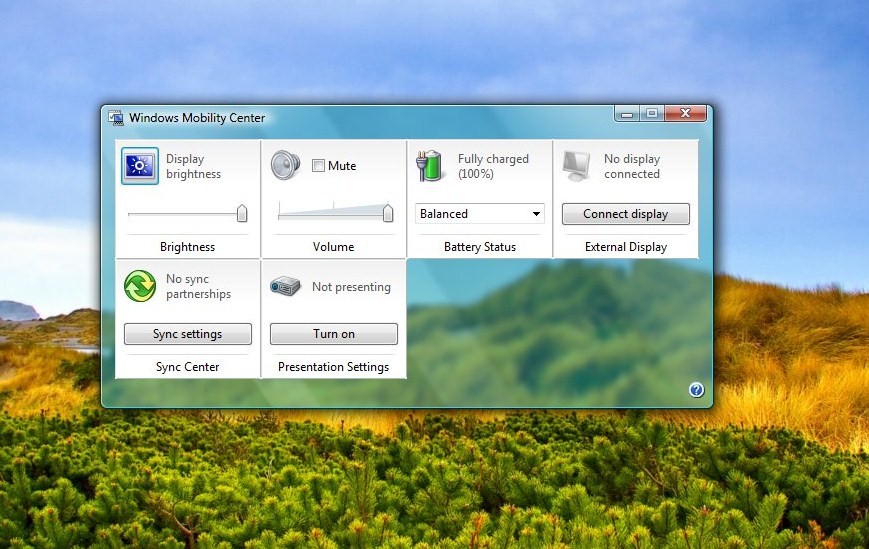869x549 pixels.
Task: Click the 'No display connected' text
Action: point(632,166)
